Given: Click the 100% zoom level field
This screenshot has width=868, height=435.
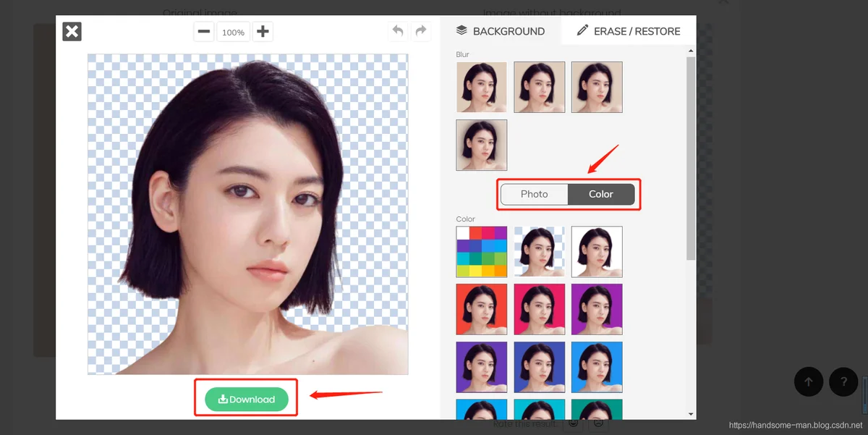Looking at the screenshot, I should tap(234, 32).
